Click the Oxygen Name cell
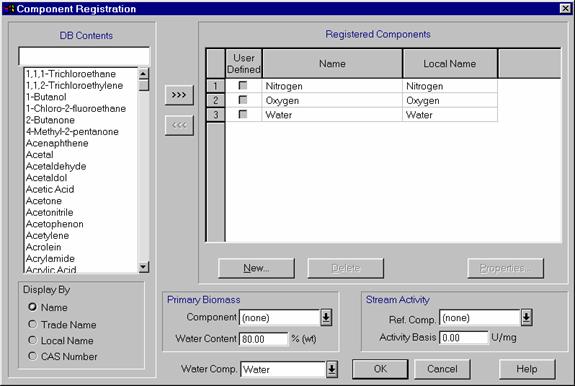 [x=332, y=100]
